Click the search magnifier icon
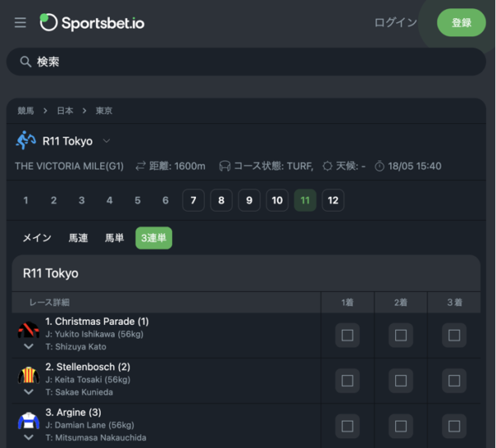The width and height of the screenshot is (496, 448). 26,62
